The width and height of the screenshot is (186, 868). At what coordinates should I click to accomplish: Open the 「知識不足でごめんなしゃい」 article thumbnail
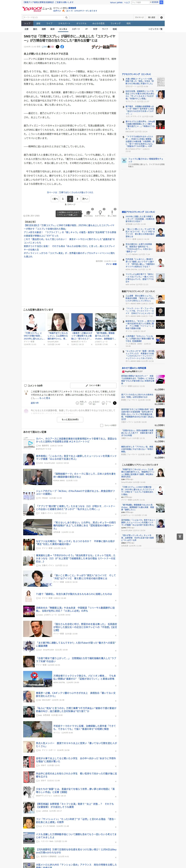(58, 322)
